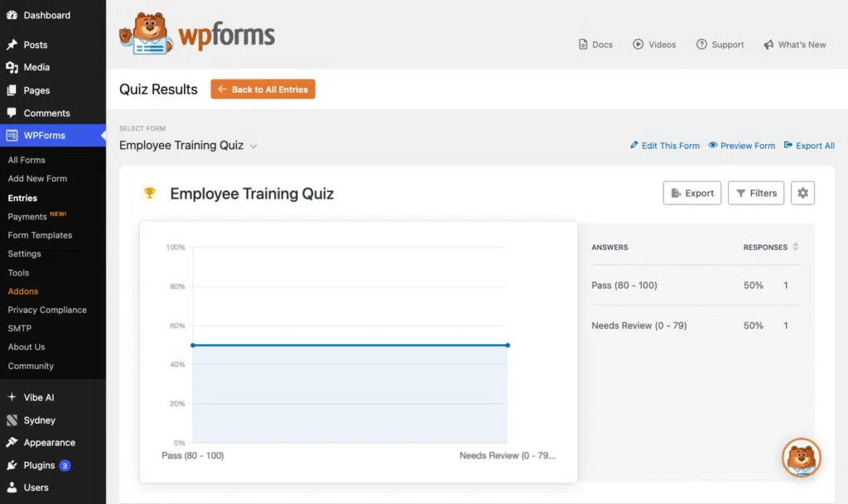The height and width of the screenshot is (504, 848).
Task: Click the WPForms sidebar icon
Action: (12, 136)
